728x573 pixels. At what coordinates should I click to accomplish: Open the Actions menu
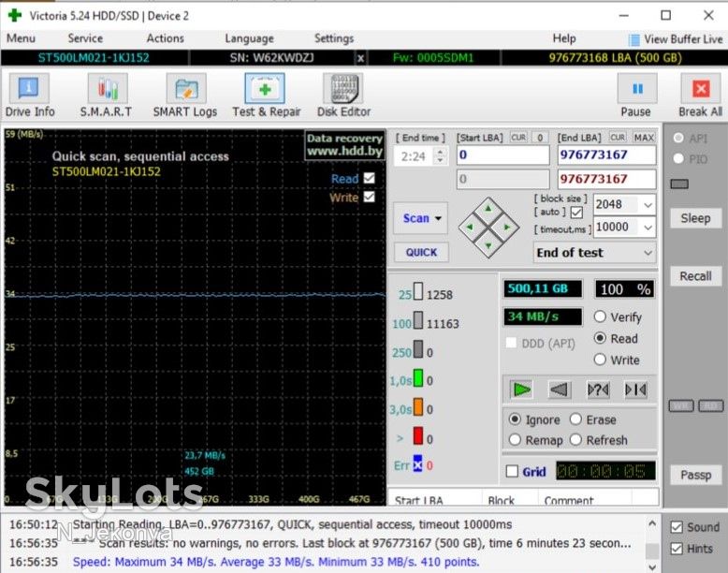(x=166, y=38)
